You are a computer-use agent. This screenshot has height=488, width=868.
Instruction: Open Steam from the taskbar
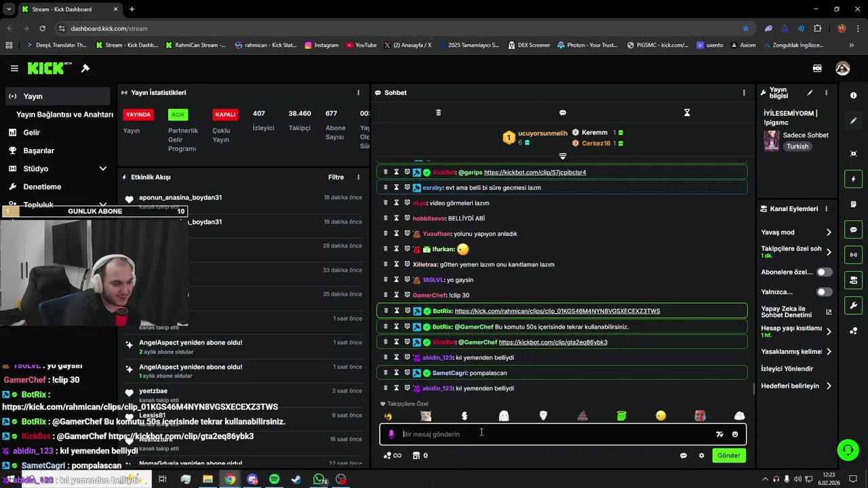(x=296, y=479)
